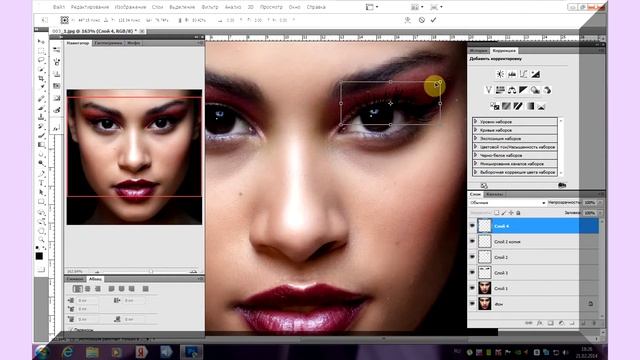
Task: Expand Микширование каналов наборов presets
Action: pos(476,163)
